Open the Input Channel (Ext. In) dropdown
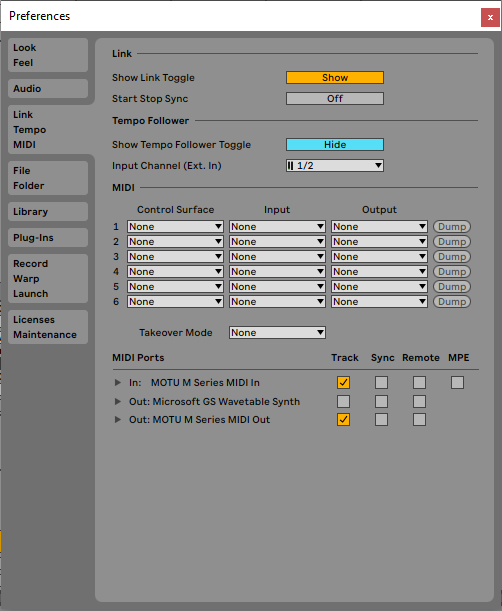 click(x=335, y=166)
